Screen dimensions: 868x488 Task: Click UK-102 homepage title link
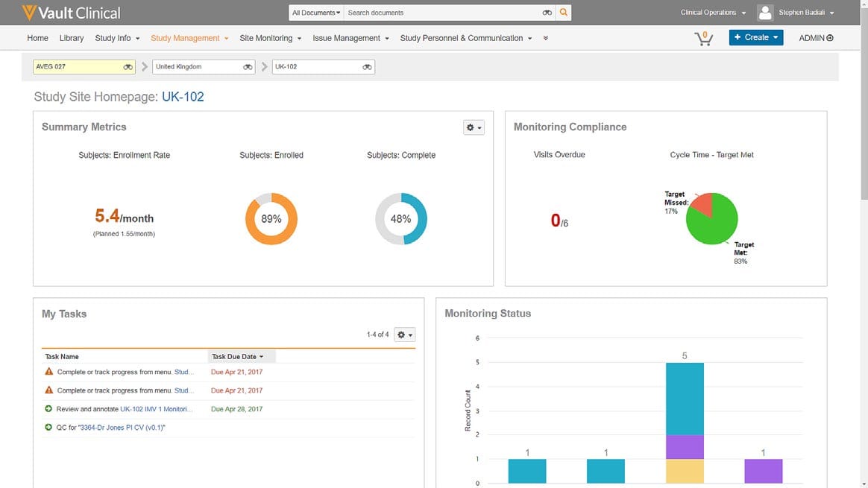coord(183,97)
